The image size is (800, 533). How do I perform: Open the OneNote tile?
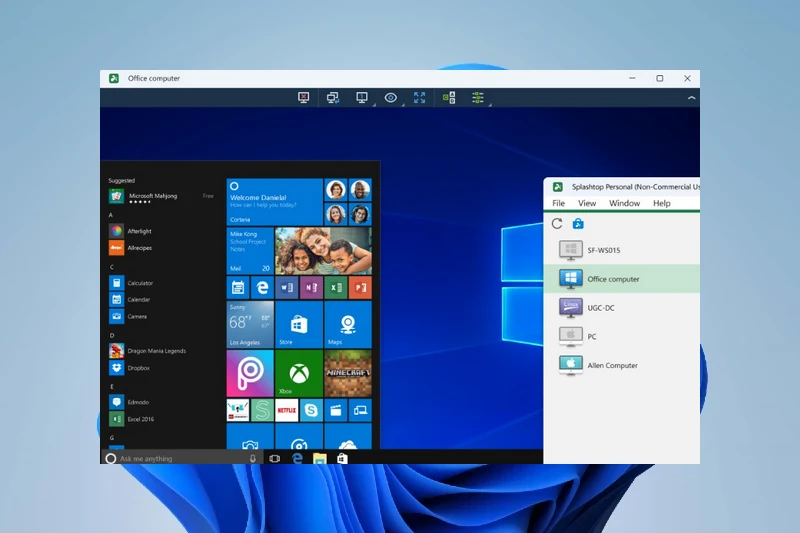[311, 288]
